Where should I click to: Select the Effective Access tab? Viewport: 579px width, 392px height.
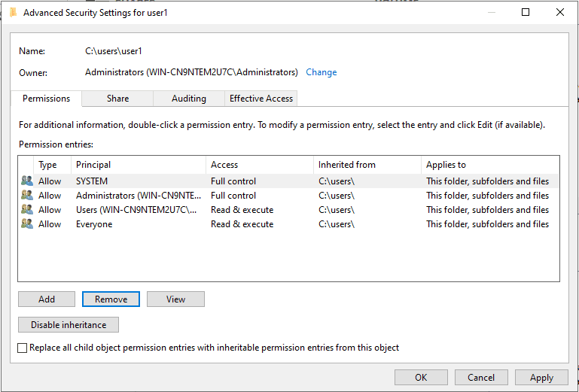point(261,99)
